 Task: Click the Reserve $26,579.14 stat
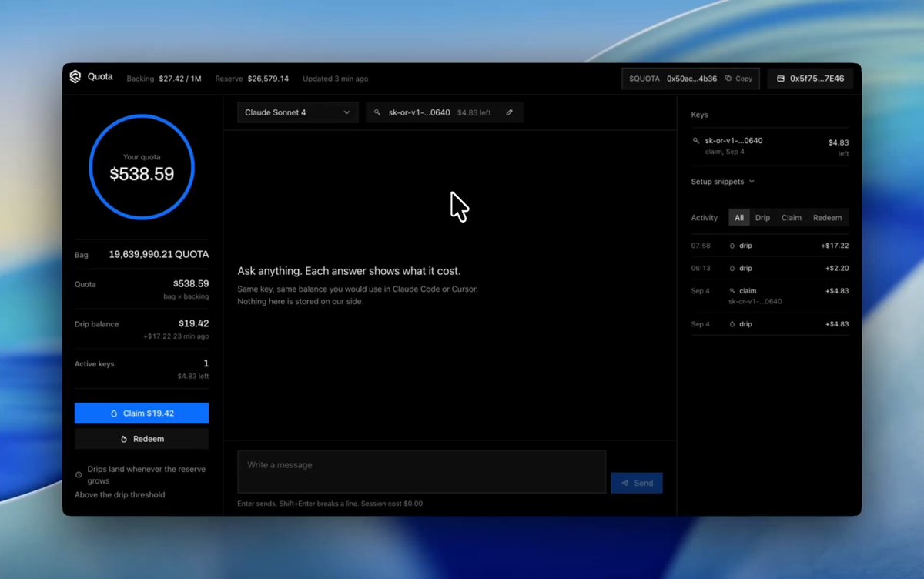[x=252, y=79]
